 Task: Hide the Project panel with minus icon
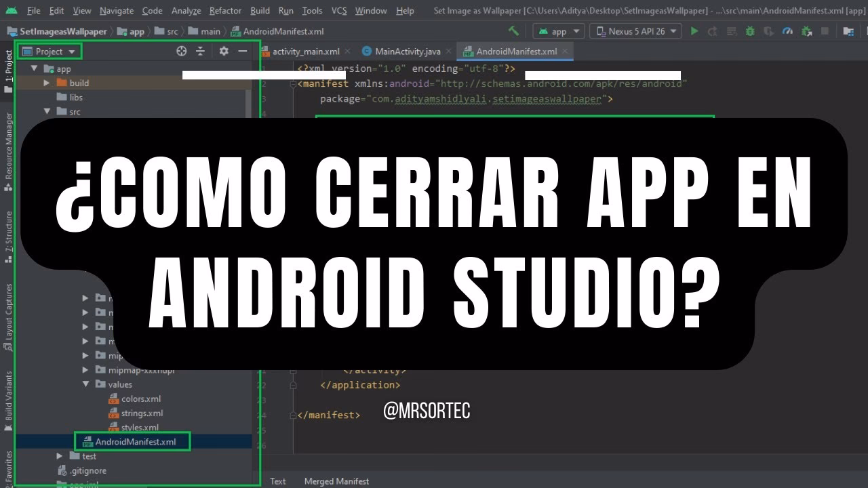click(242, 51)
